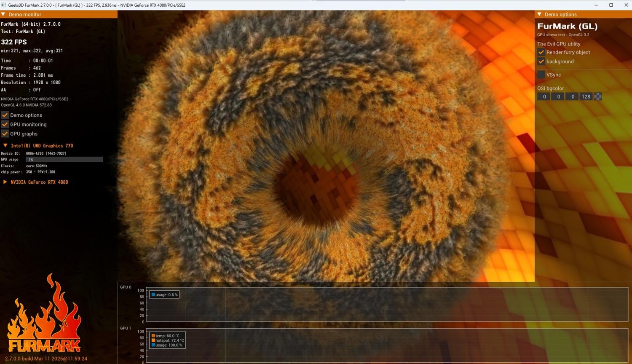
Task: Disable the GPU monitoring checkbox
Action: [5, 124]
